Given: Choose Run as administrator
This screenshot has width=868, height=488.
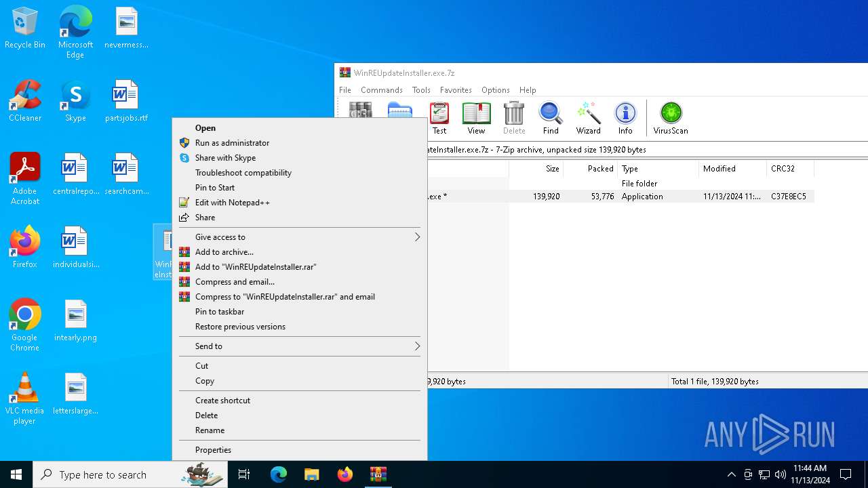Looking at the screenshot, I should coord(300,143).
